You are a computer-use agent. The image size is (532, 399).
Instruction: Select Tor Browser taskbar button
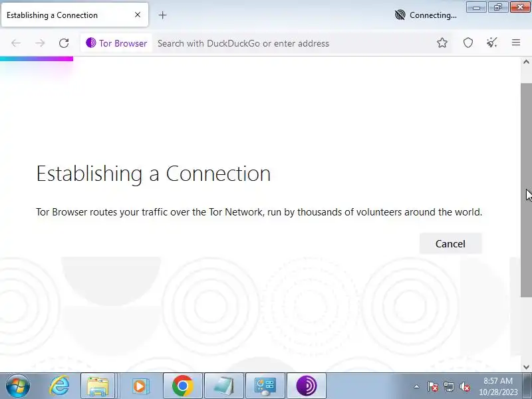tap(307, 386)
